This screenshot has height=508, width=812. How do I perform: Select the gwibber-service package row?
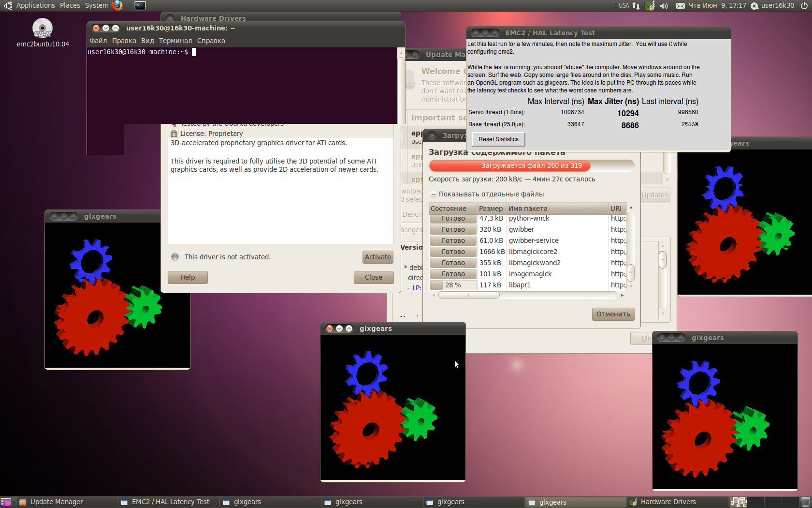point(528,240)
